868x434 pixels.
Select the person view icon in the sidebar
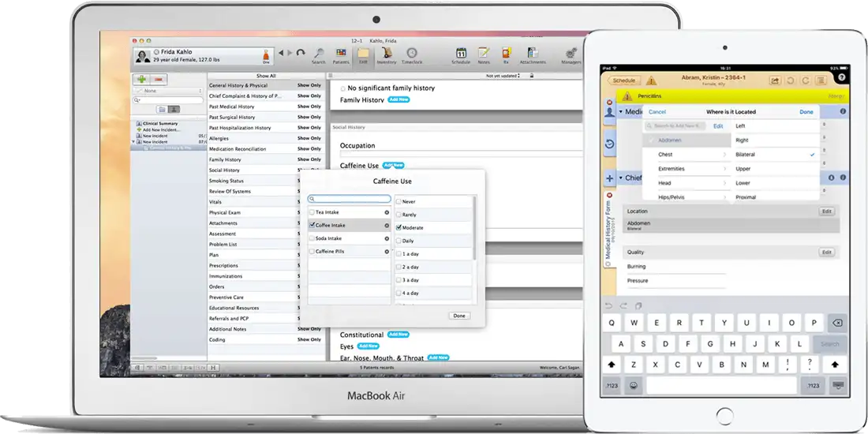(174, 110)
